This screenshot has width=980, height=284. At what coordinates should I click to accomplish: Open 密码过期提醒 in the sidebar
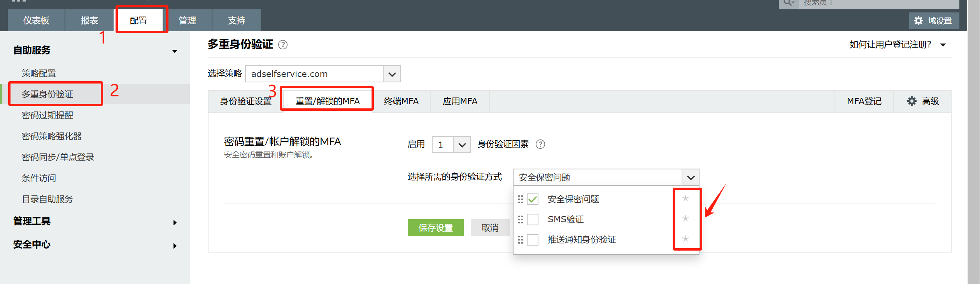pos(47,115)
